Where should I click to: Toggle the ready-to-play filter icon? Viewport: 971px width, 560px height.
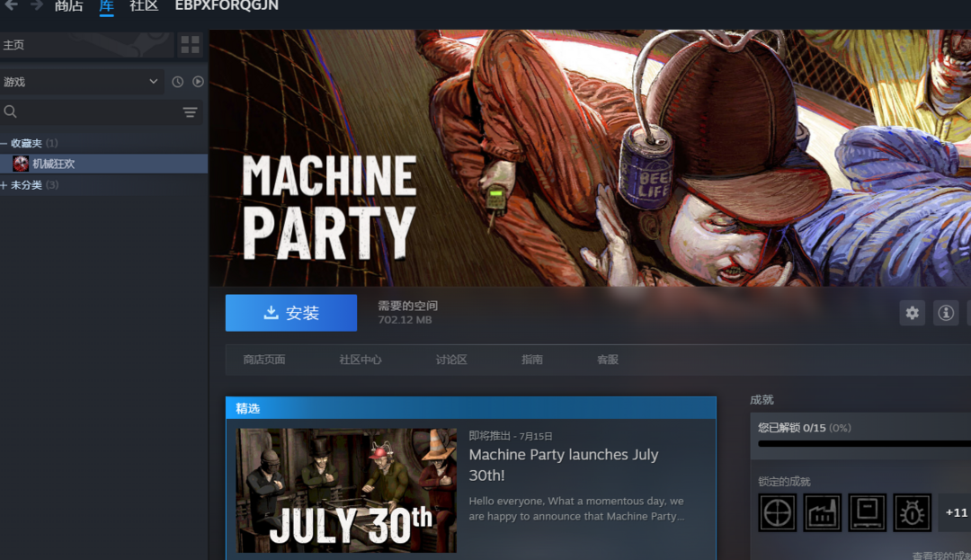coord(198,82)
